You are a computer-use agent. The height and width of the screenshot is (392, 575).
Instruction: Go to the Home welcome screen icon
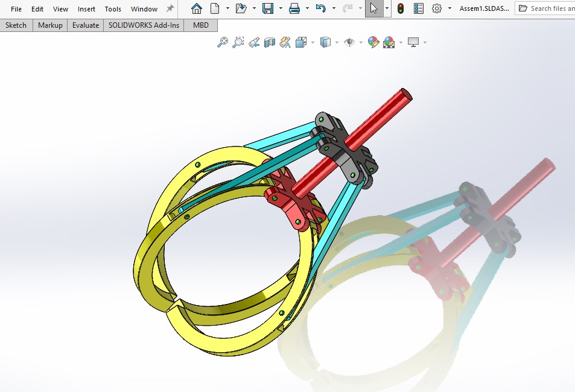click(x=197, y=8)
